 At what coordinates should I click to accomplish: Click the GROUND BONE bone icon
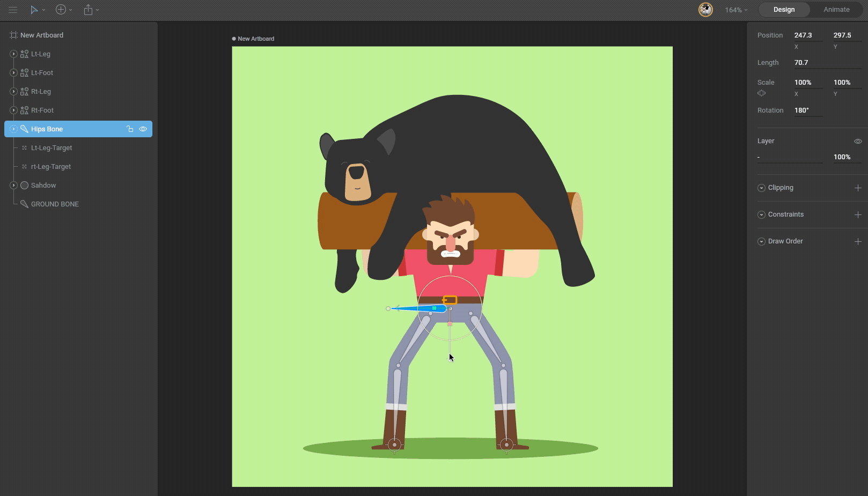24,204
